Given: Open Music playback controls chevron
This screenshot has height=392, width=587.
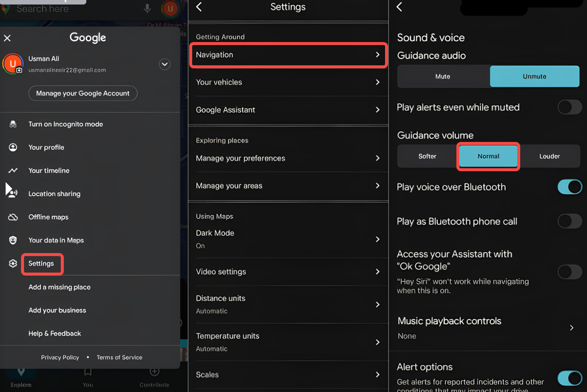Looking at the screenshot, I should coord(571,328).
